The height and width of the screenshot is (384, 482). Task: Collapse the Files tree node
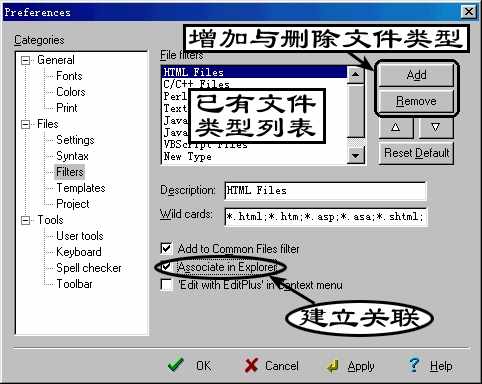(25, 124)
